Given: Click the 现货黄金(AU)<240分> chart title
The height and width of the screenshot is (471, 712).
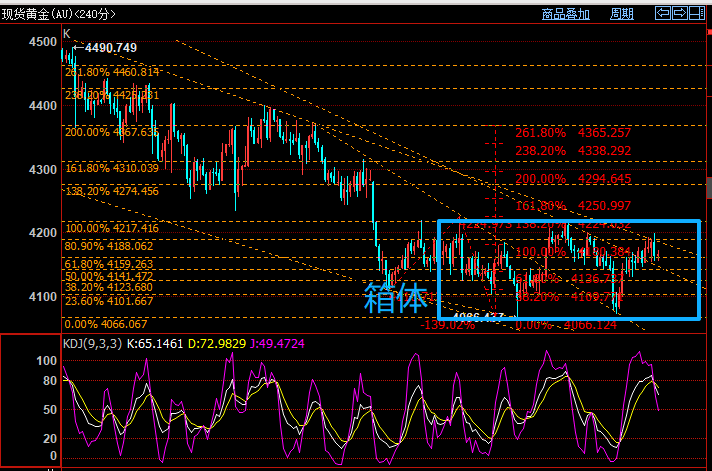Looking at the screenshot, I should [59, 14].
